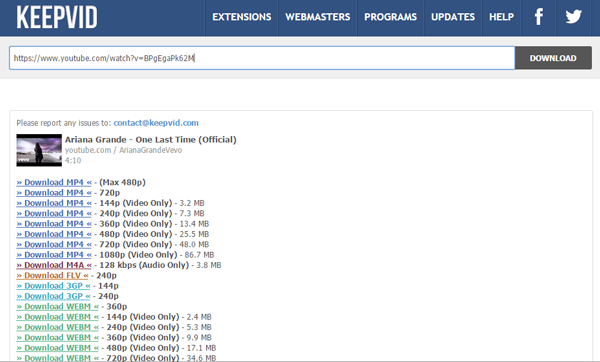Download MP4 720p link (with audio)

click(54, 193)
